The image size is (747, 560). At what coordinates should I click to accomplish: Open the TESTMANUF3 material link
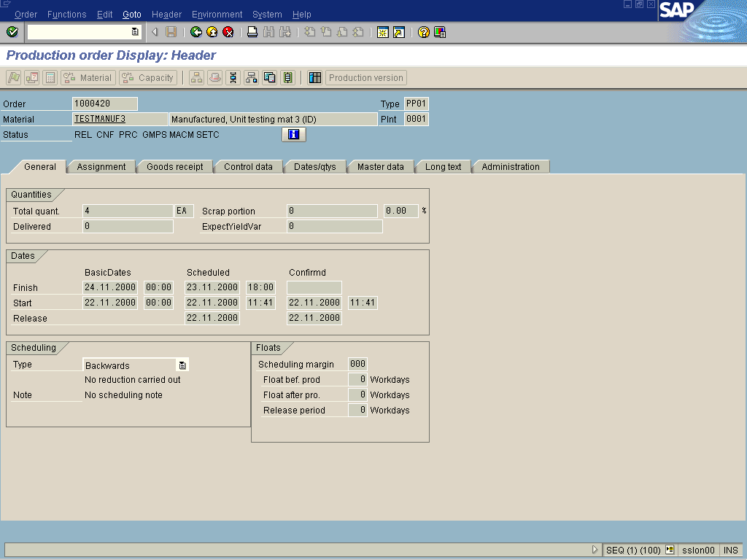coord(100,119)
